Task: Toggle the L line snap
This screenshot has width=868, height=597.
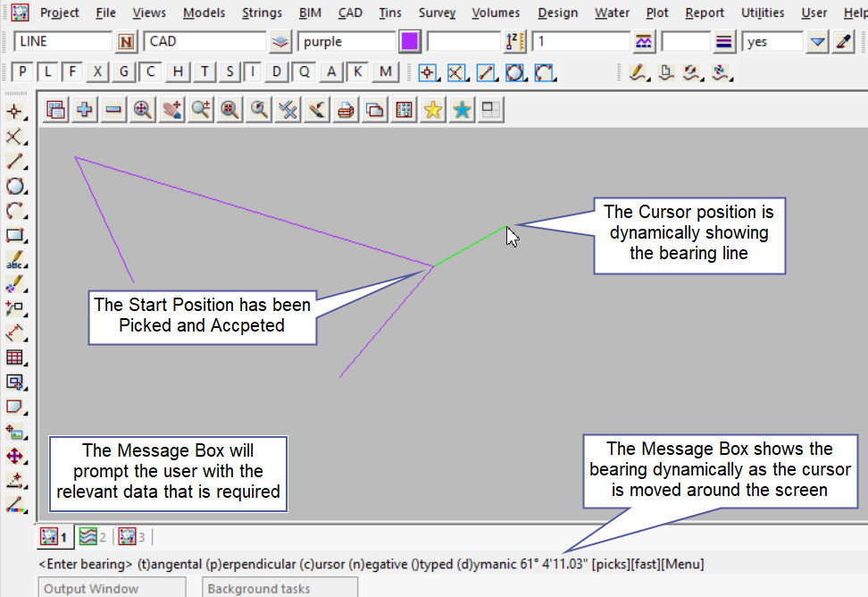Action: click(47, 71)
